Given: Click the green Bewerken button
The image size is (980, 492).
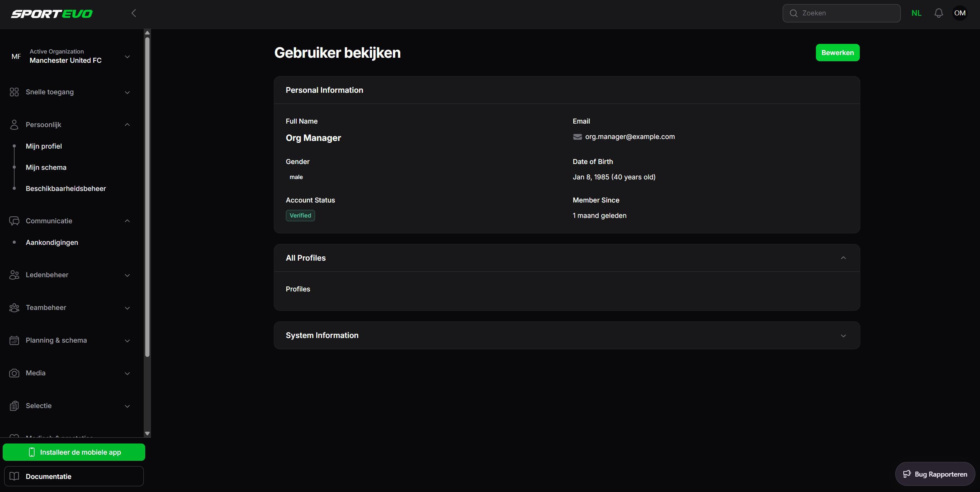Looking at the screenshot, I should click(x=837, y=53).
